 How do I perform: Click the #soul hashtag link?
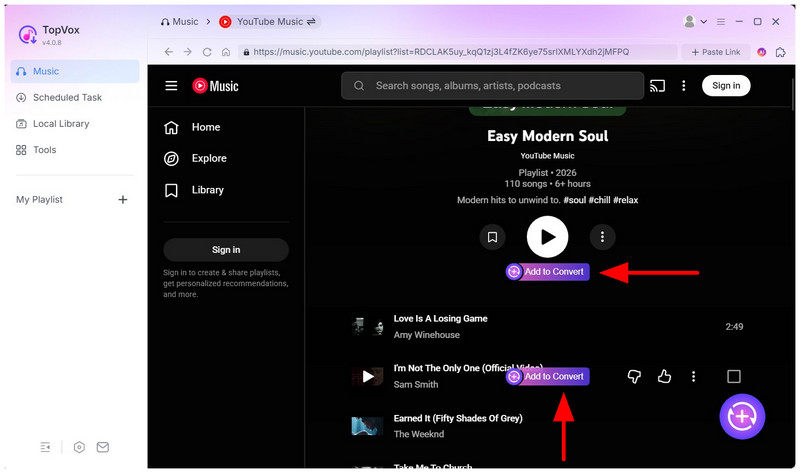click(574, 200)
